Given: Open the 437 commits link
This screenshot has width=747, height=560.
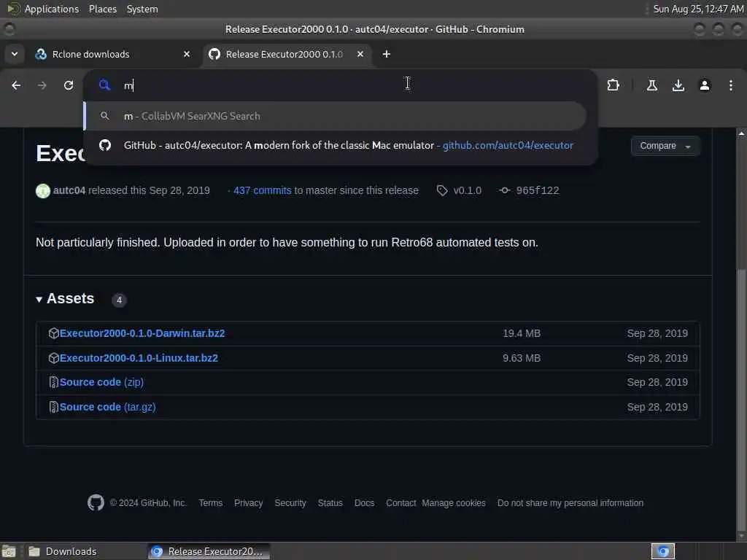Looking at the screenshot, I should [x=262, y=190].
